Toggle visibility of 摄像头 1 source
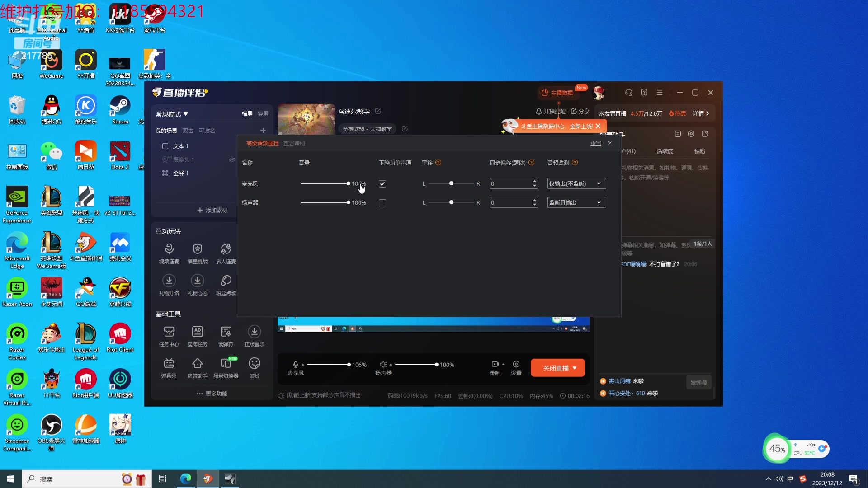Screen dimensions: 868x488 [x=232, y=160]
